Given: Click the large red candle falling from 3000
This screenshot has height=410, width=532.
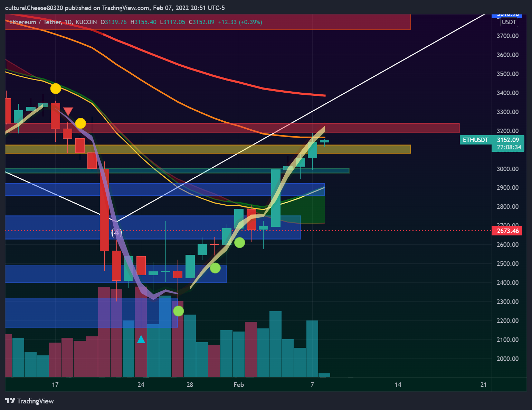Looking at the screenshot, I should pos(104,210).
